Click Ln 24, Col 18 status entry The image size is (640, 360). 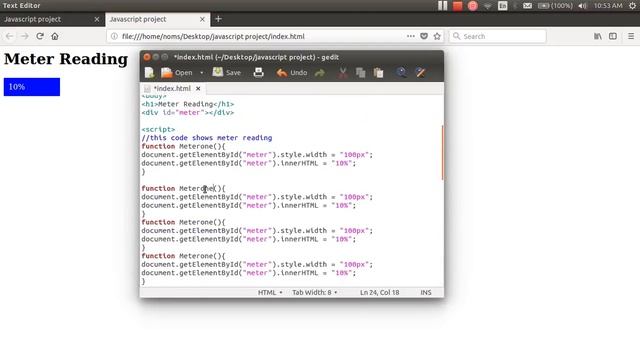(380, 292)
